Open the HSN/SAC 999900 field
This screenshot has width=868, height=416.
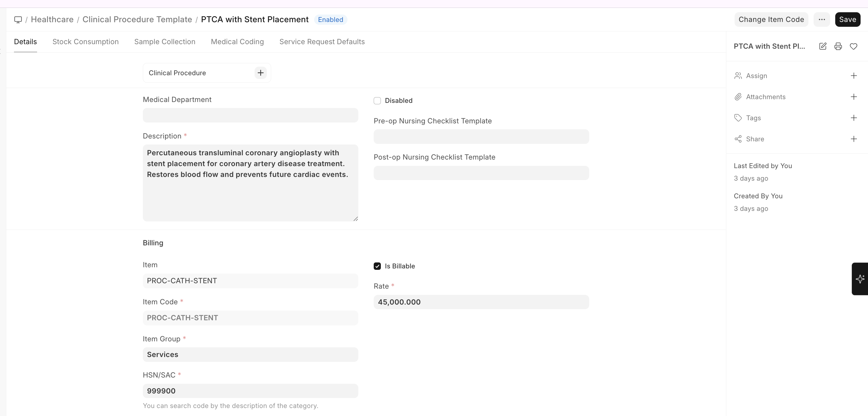[x=250, y=391]
